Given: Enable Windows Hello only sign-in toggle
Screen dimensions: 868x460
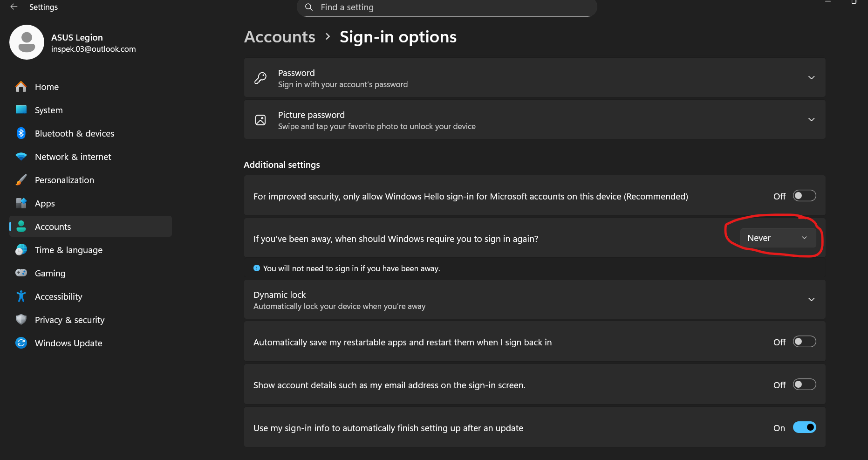Looking at the screenshot, I should [804, 196].
